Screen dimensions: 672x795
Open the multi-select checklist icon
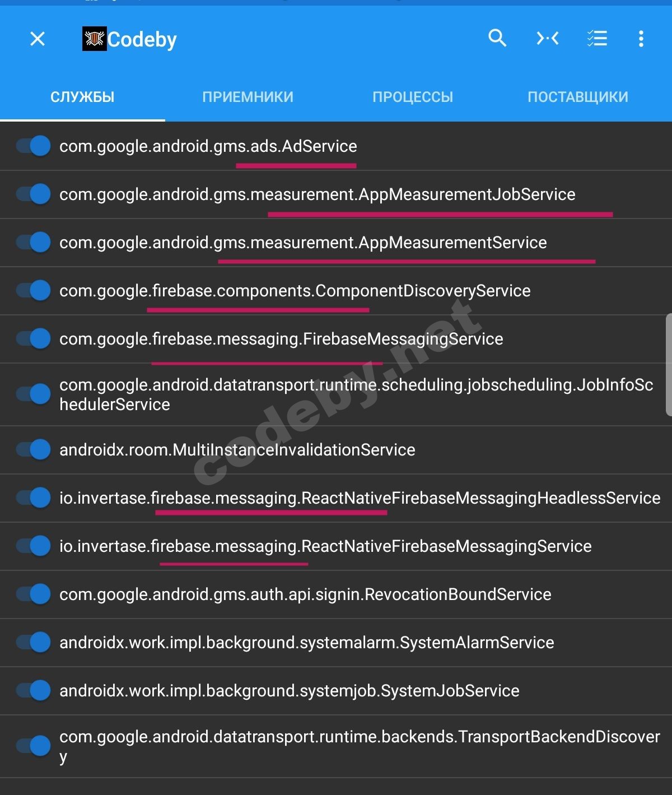tap(597, 38)
